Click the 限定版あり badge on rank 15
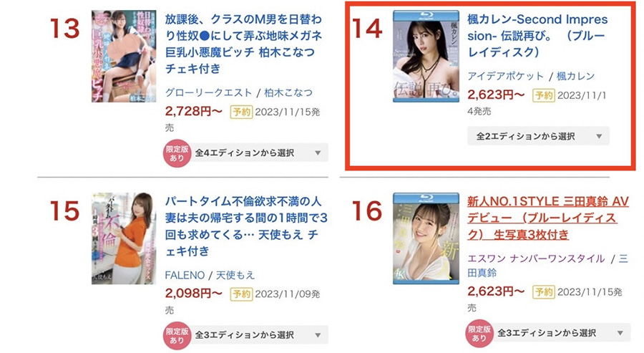 [x=177, y=335]
